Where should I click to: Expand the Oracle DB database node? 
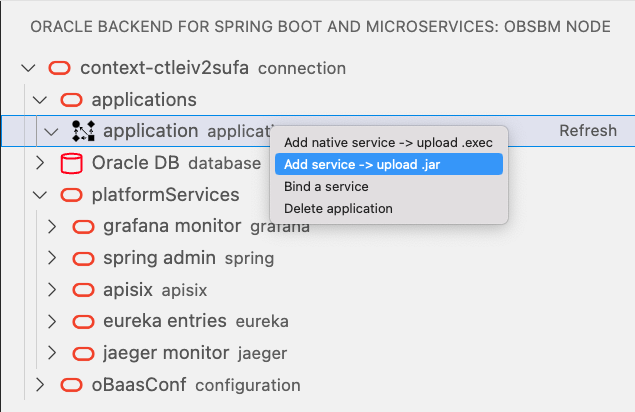pyautogui.click(x=40, y=163)
